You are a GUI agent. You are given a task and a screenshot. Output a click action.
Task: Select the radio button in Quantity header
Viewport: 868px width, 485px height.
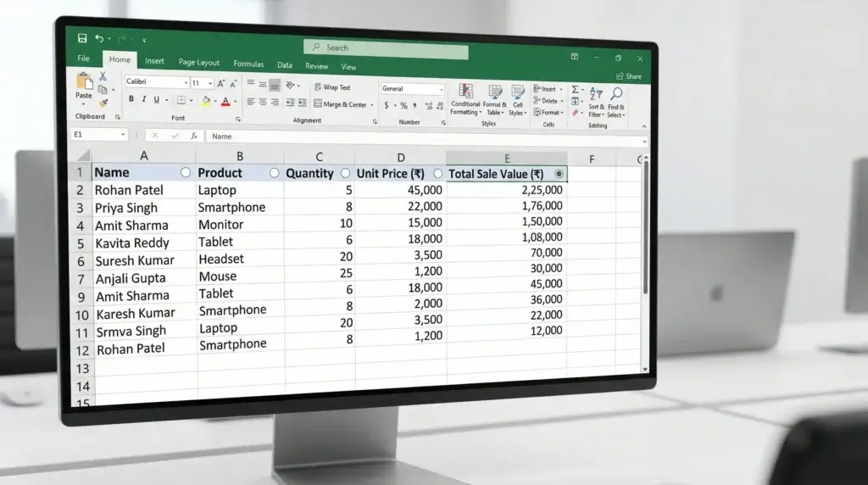click(346, 173)
